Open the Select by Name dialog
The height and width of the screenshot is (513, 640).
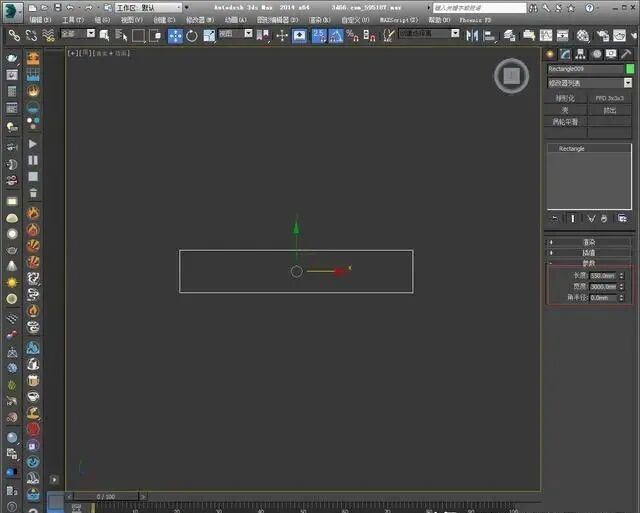point(121,36)
